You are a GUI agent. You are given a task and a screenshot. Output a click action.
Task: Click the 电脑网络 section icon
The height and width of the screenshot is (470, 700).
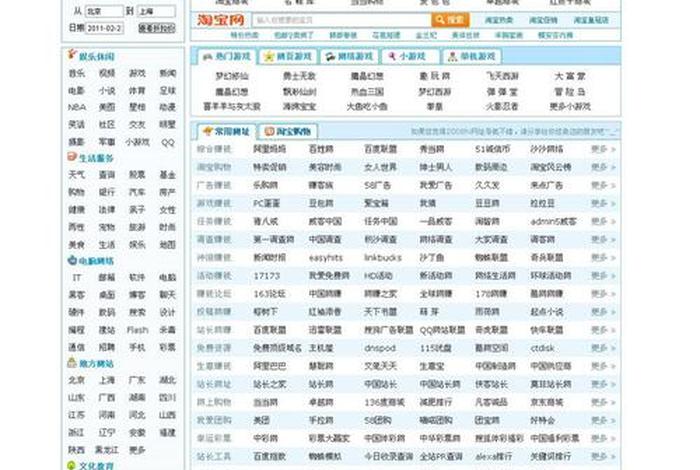72,260
